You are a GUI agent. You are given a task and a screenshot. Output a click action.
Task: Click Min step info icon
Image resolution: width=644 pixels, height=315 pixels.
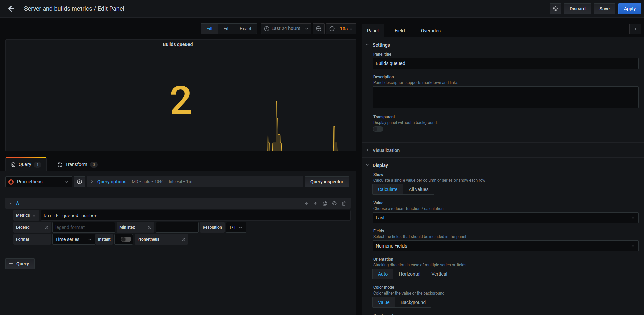click(150, 227)
